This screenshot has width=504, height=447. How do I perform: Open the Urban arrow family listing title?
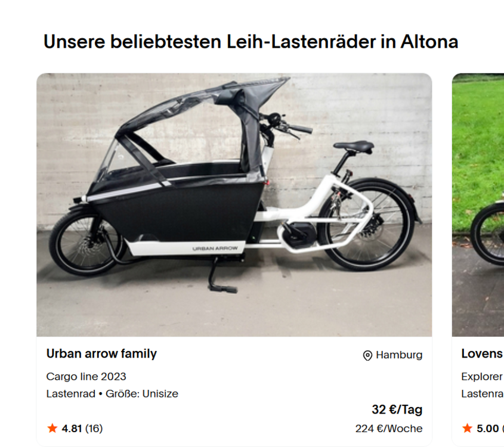click(101, 353)
